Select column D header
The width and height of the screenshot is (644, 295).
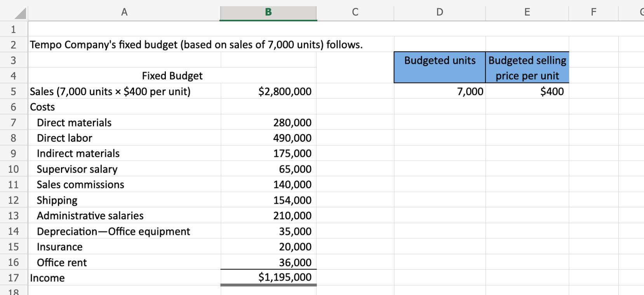coord(440,12)
